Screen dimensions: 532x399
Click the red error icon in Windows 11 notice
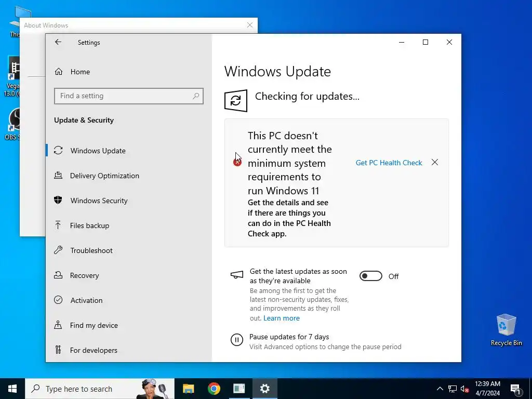point(237,163)
